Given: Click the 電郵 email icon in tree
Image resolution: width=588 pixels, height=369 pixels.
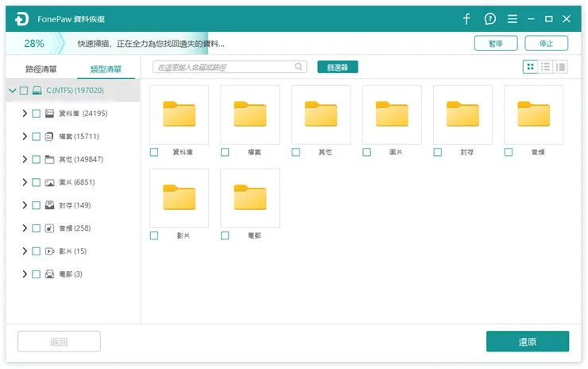Looking at the screenshot, I should 49,274.
